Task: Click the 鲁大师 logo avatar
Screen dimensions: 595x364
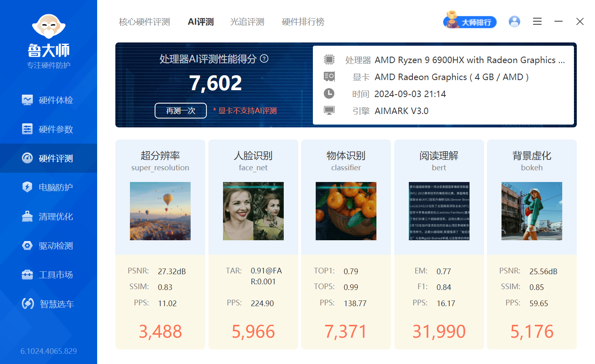Action: 49,26
